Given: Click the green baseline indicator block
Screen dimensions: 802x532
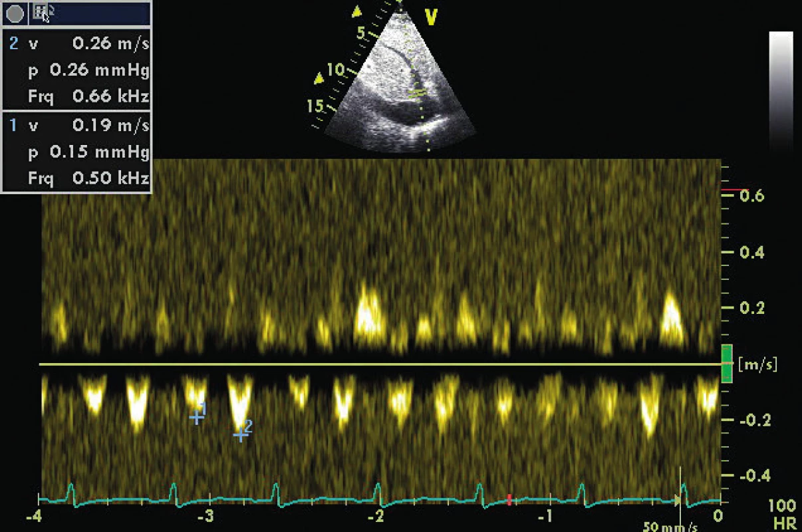Looking at the screenshot, I should (727, 363).
